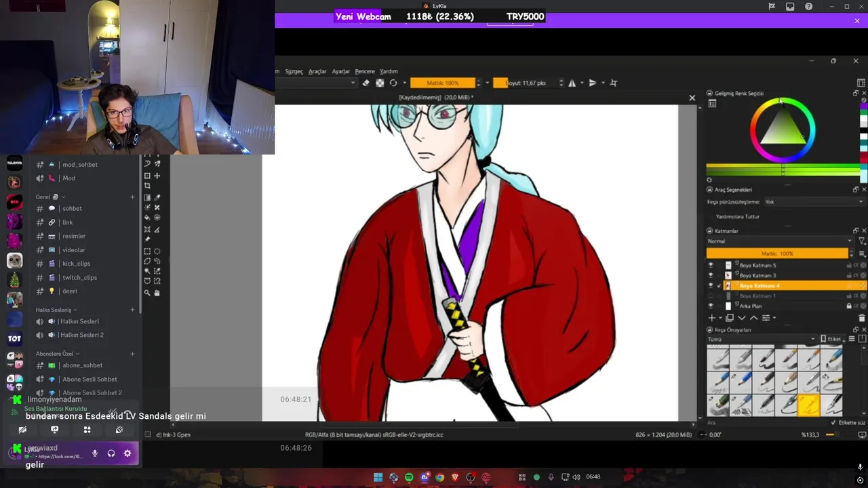This screenshot has width=868, height=488.
Task: Duplicate the layer using copy icon
Action: coord(730,317)
